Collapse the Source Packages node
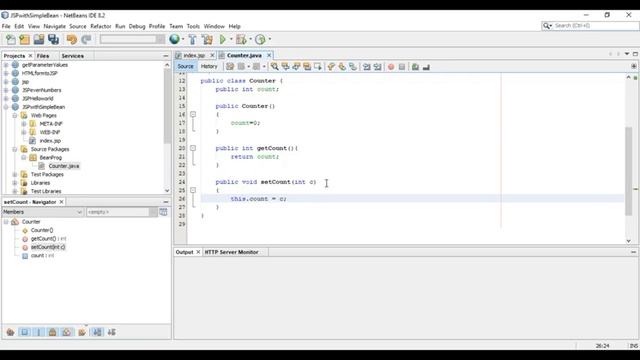This screenshot has height=360, width=640. click(15, 149)
